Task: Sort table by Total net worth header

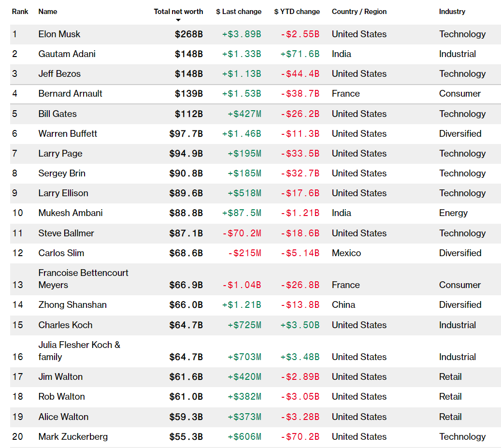Action: point(178,12)
